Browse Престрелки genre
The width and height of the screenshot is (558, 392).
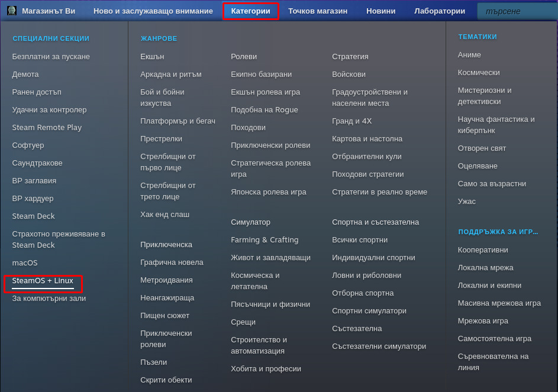coord(161,139)
